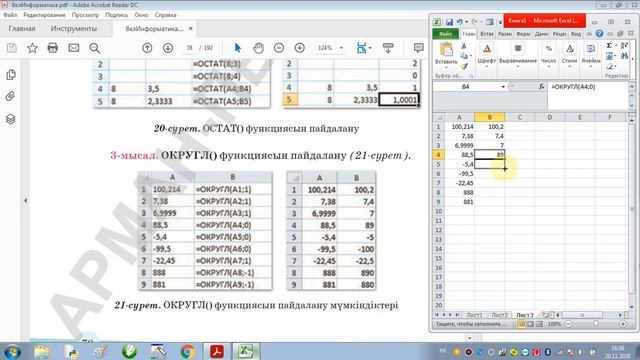Image resolution: width=640 pixels, height=360 pixels.
Task: Switch to Page Break Preview in Excel
Action: 539,324
